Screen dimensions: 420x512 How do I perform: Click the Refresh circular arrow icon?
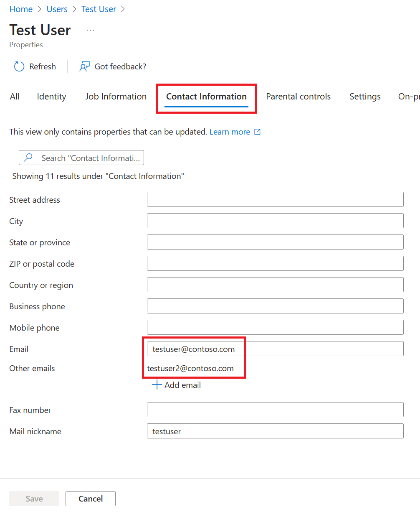[x=19, y=66]
